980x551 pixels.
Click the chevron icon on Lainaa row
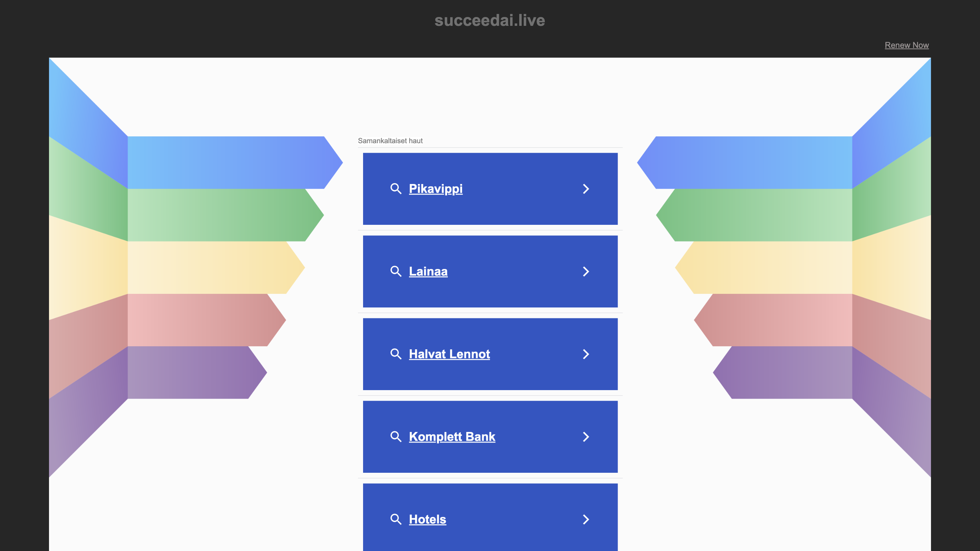pos(586,271)
